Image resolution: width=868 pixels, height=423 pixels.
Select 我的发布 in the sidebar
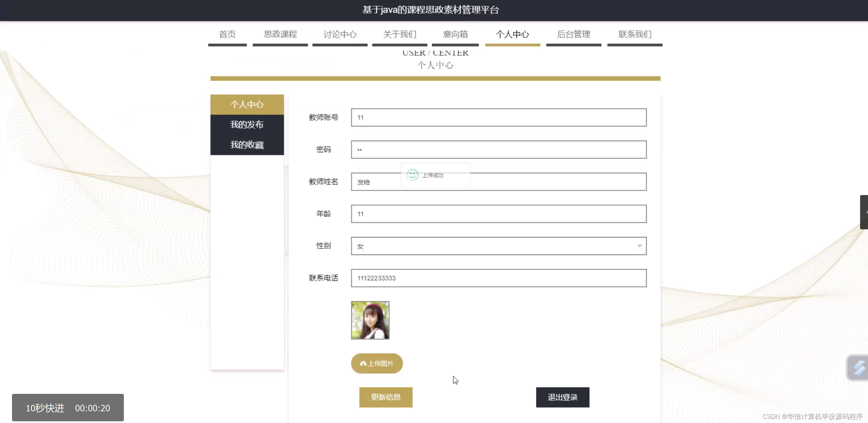tap(247, 124)
